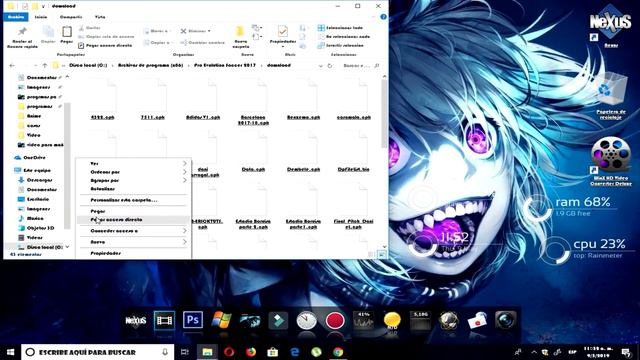
Task: Refresh the current folder view
Action: point(330,65)
